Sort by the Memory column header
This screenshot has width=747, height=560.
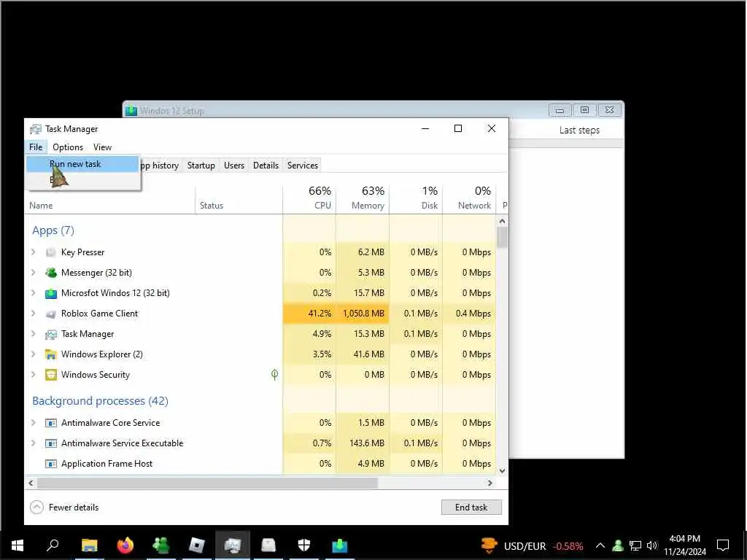tap(363, 198)
